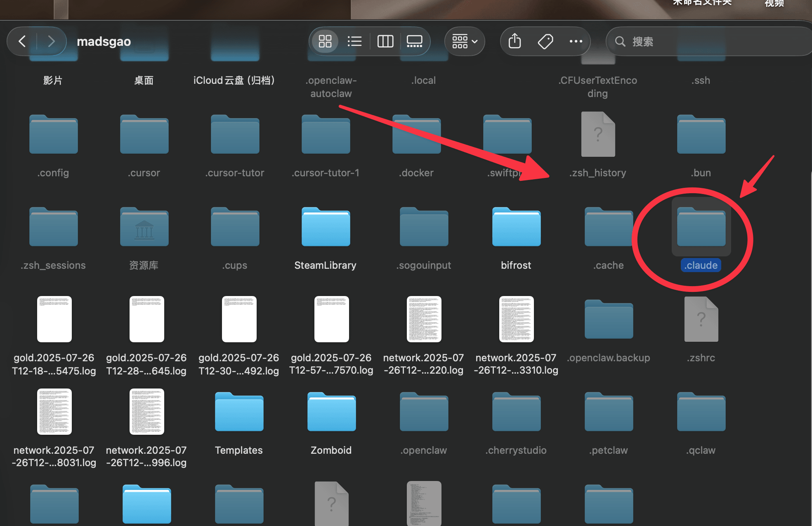Select the SteamLibrary folder

[x=326, y=227]
